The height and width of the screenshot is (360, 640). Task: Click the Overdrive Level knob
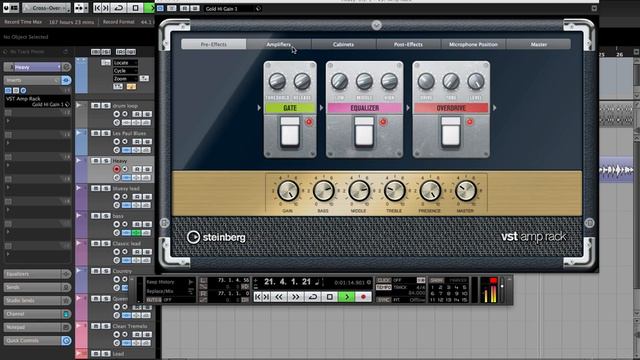tap(476, 82)
